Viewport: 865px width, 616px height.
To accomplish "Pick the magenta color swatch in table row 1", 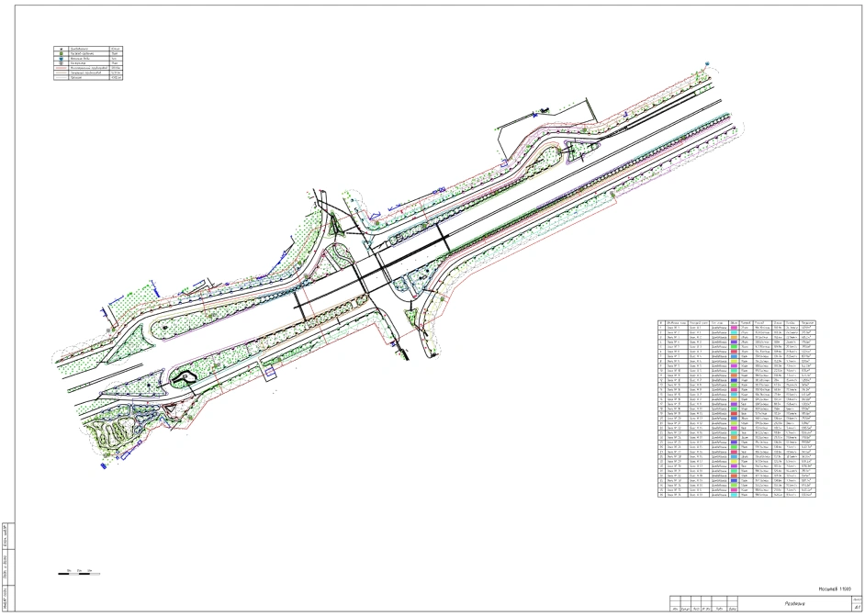I will pos(734,326).
